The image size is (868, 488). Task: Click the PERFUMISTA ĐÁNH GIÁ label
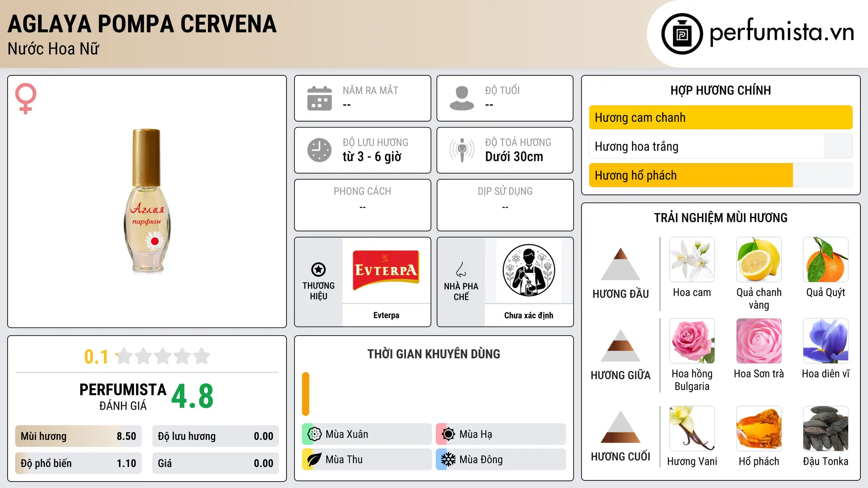[123, 396]
